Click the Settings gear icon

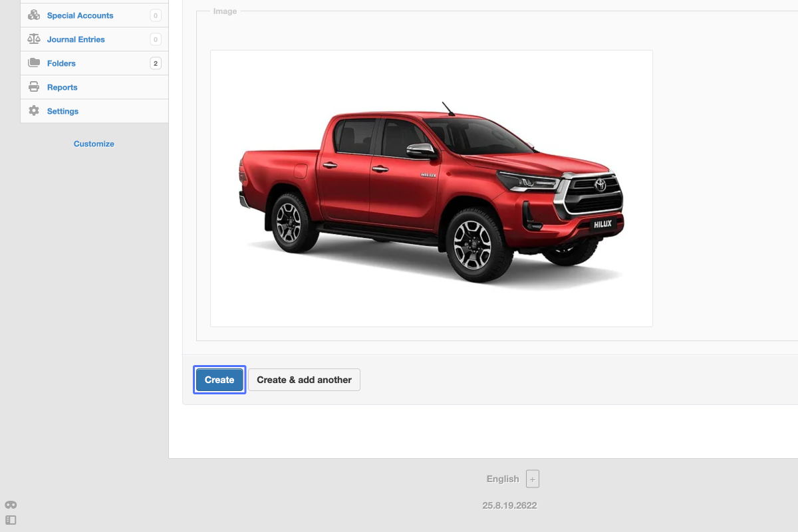tap(34, 111)
